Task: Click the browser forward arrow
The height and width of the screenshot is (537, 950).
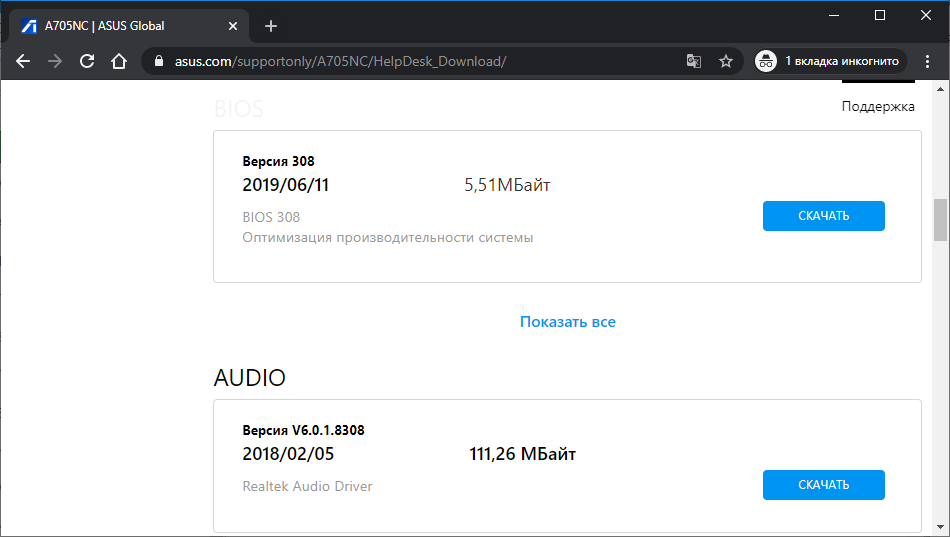Action: [x=55, y=61]
